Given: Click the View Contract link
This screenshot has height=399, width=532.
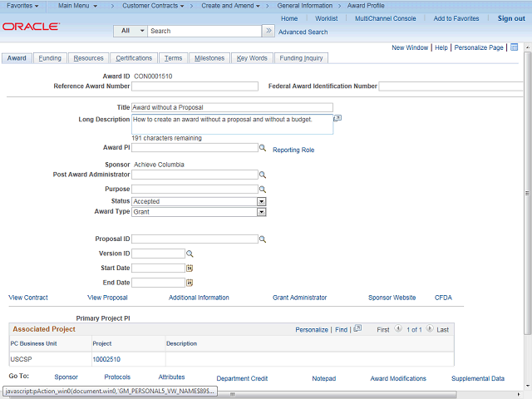Looking at the screenshot, I should click(28, 298).
